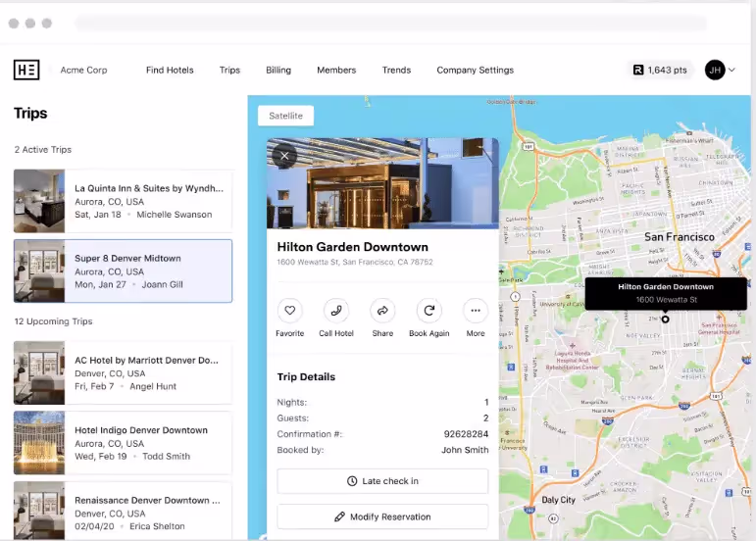This screenshot has width=756, height=541.
Task: Open Hotel Indigo Denver Downtown trip
Action: [123, 443]
